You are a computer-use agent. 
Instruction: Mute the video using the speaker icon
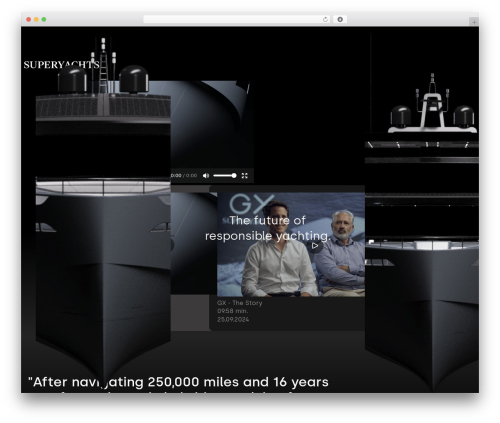click(x=206, y=176)
